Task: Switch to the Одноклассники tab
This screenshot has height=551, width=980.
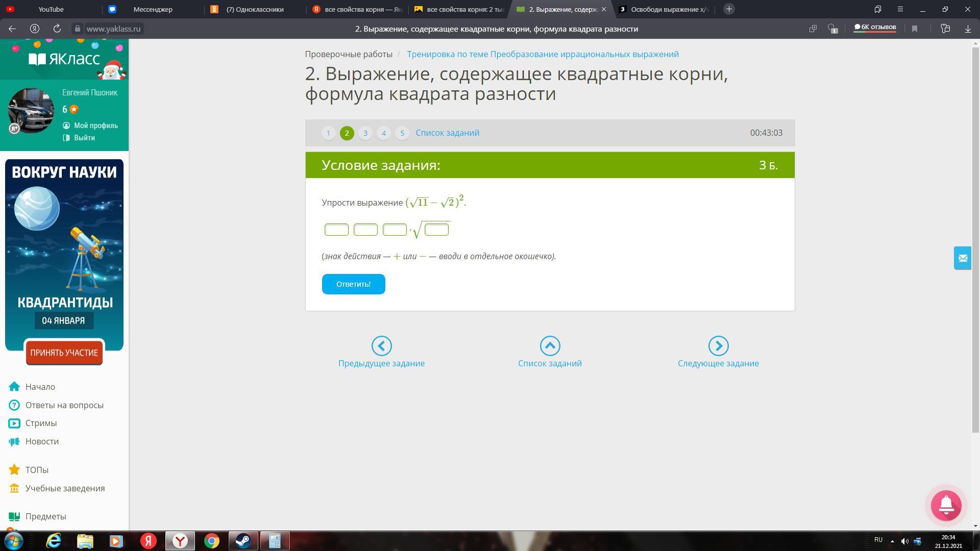Action: click(255, 9)
